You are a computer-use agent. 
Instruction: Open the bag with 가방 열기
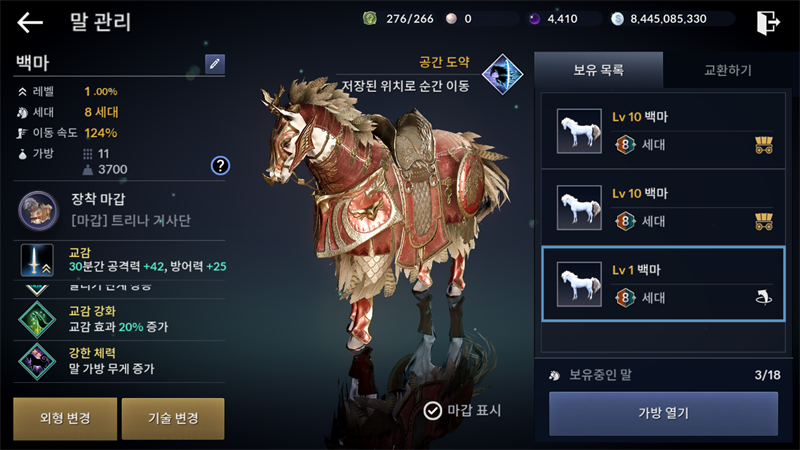663,413
